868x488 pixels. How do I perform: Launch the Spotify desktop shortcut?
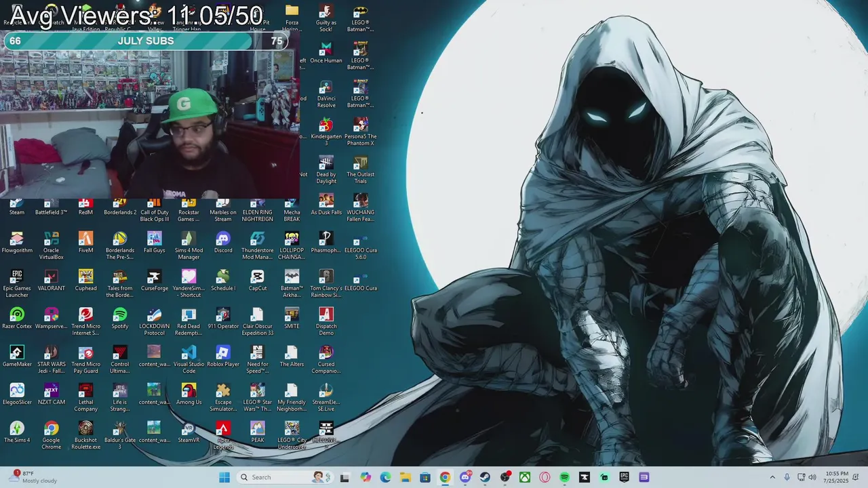tap(120, 319)
